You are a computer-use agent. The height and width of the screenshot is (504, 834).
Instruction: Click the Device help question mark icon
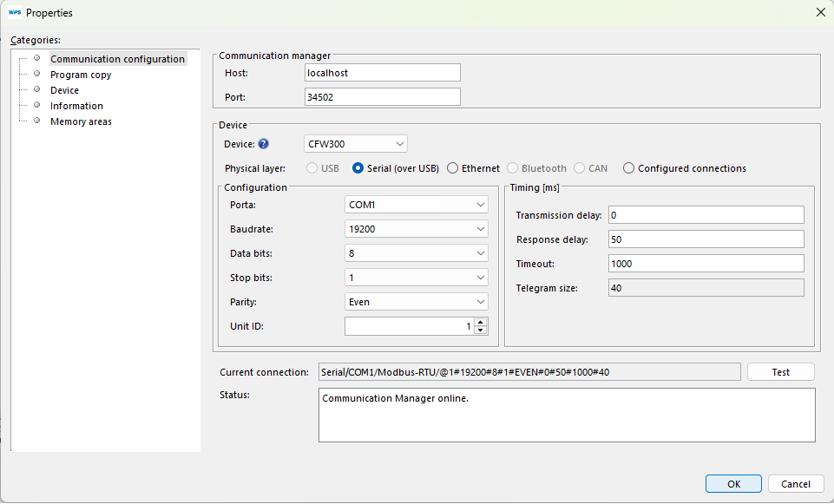point(266,143)
